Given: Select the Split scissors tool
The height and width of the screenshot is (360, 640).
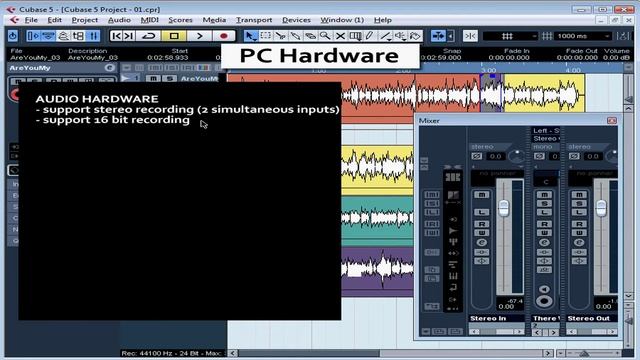Looking at the screenshot, I should click(x=280, y=36).
